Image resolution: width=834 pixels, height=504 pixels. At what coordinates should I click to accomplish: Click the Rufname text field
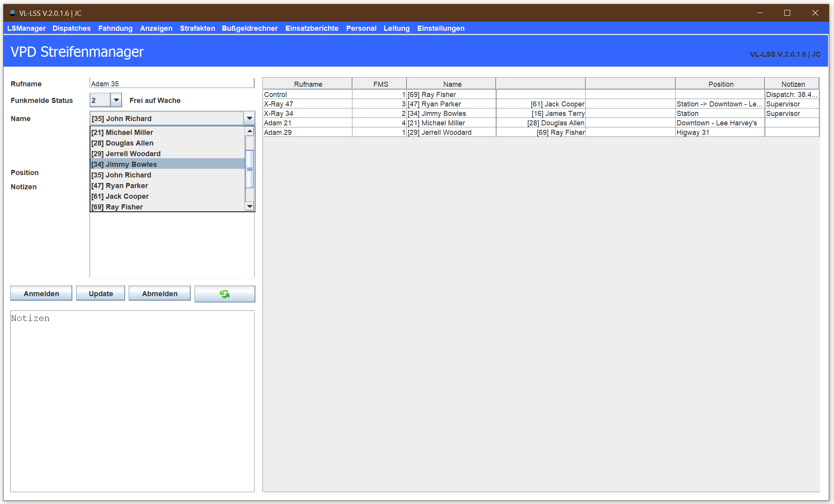172,83
